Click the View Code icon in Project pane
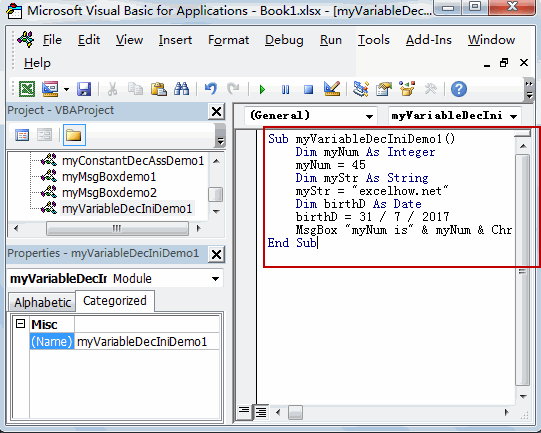 pos(22,135)
